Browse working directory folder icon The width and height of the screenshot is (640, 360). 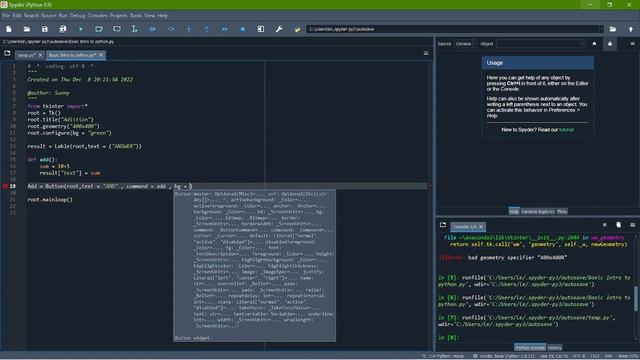(613, 29)
